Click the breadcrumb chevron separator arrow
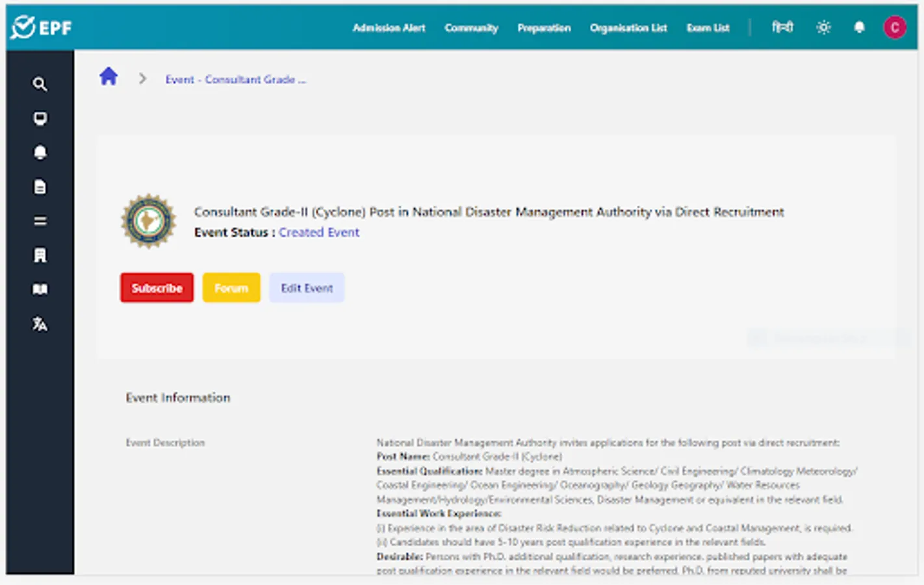924x585 pixels. pyautogui.click(x=142, y=79)
